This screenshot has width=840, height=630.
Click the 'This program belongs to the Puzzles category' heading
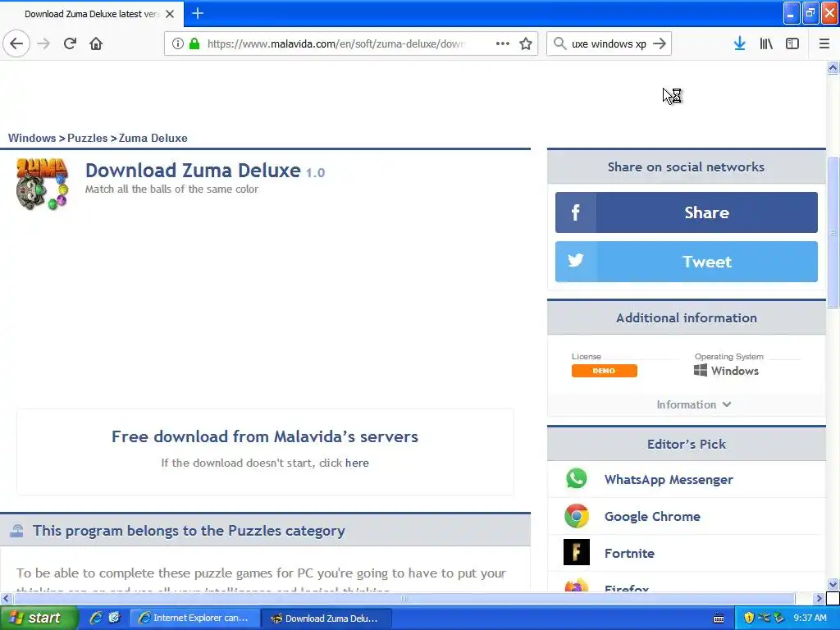[x=189, y=531]
